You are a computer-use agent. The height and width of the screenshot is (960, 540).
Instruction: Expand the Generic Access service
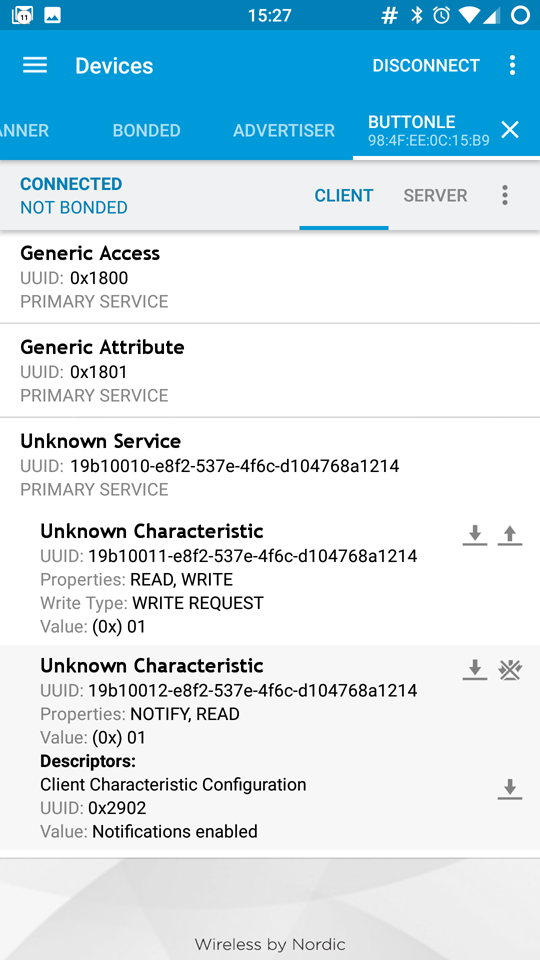point(270,277)
